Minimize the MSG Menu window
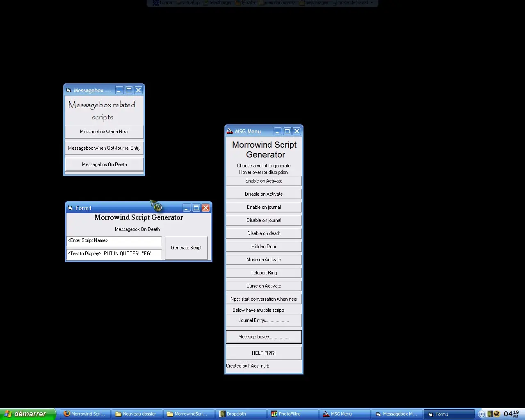Image resolution: width=525 pixels, height=420 pixels. click(278, 131)
